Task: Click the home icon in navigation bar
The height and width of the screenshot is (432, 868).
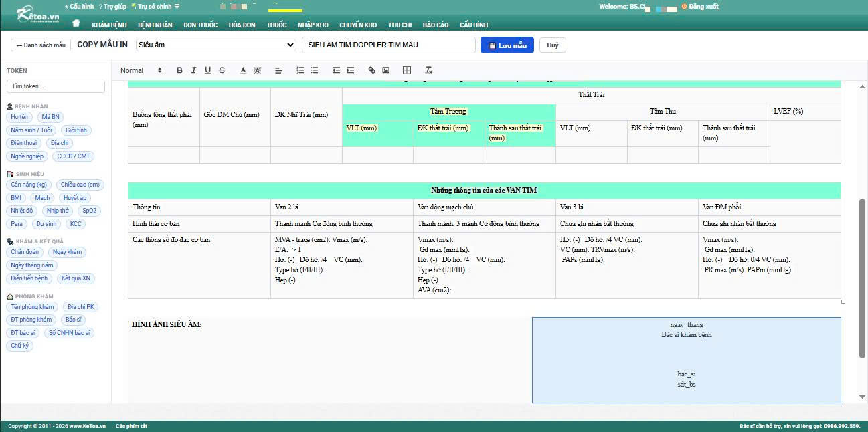Action: tap(76, 24)
